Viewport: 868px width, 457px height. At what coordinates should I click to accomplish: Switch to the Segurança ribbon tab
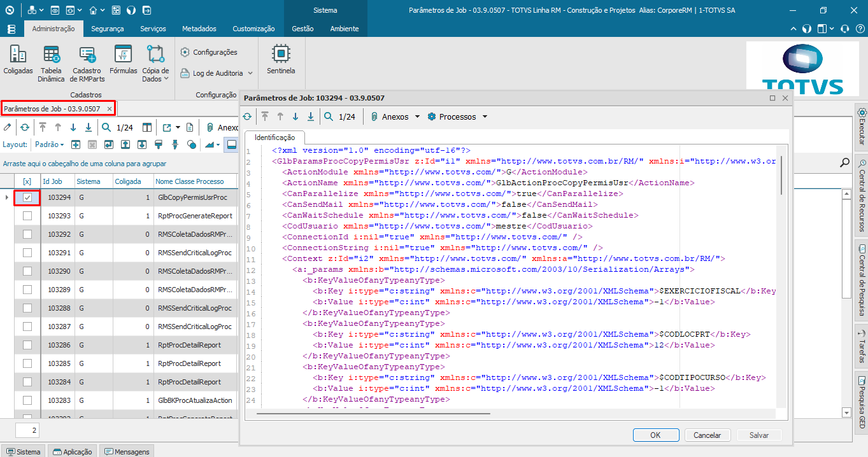point(108,29)
